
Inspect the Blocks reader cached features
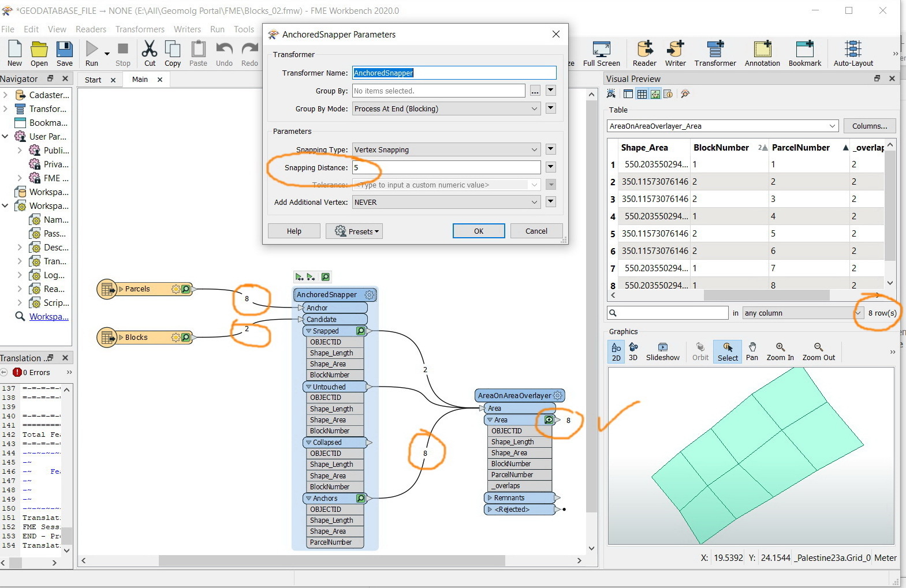coord(186,338)
